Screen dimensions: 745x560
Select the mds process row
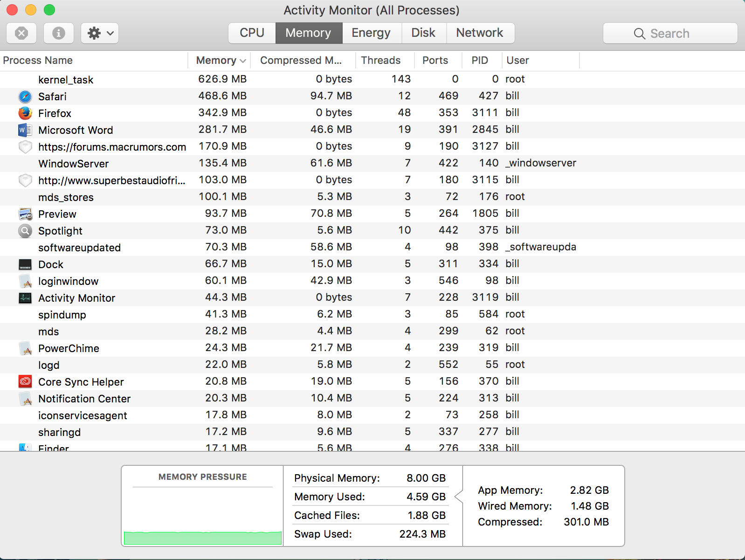(x=372, y=332)
